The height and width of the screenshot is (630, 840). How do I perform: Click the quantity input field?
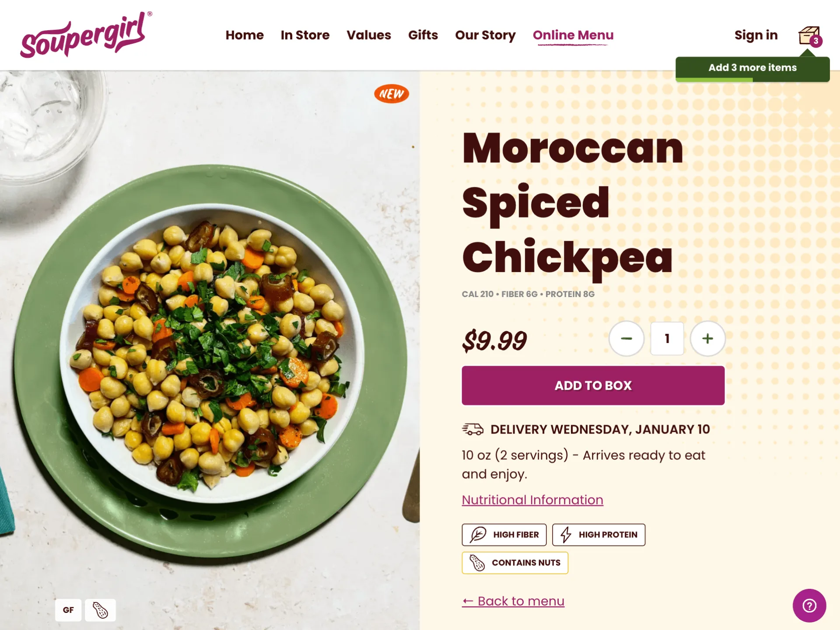(x=667, y=339)
